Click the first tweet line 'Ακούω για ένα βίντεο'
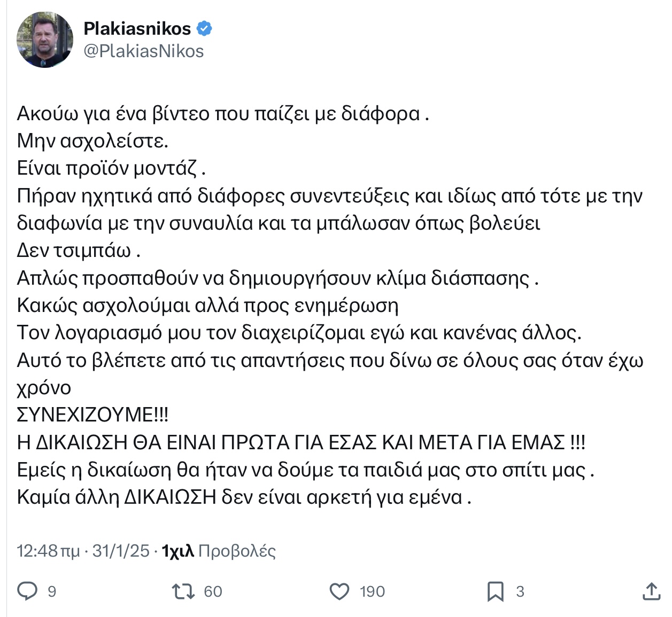The width and height of the screenshot is (672, 617). pos(223,114)
